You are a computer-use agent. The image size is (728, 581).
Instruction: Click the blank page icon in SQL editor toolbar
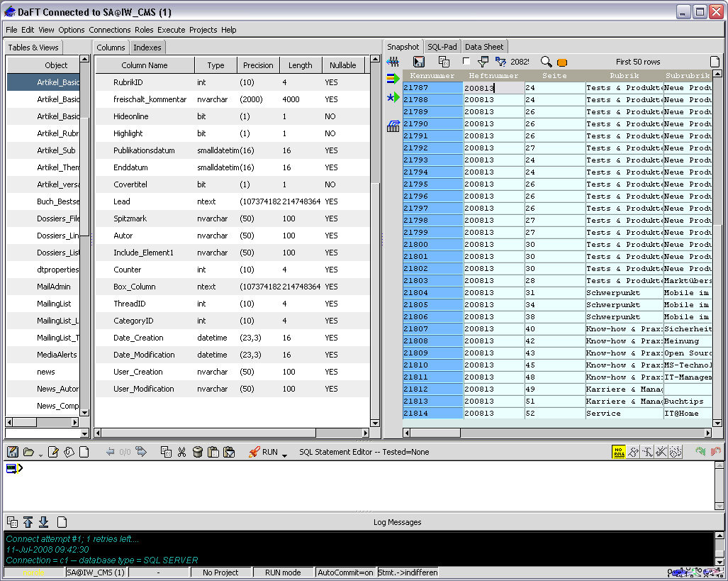(x=84, y=452)
